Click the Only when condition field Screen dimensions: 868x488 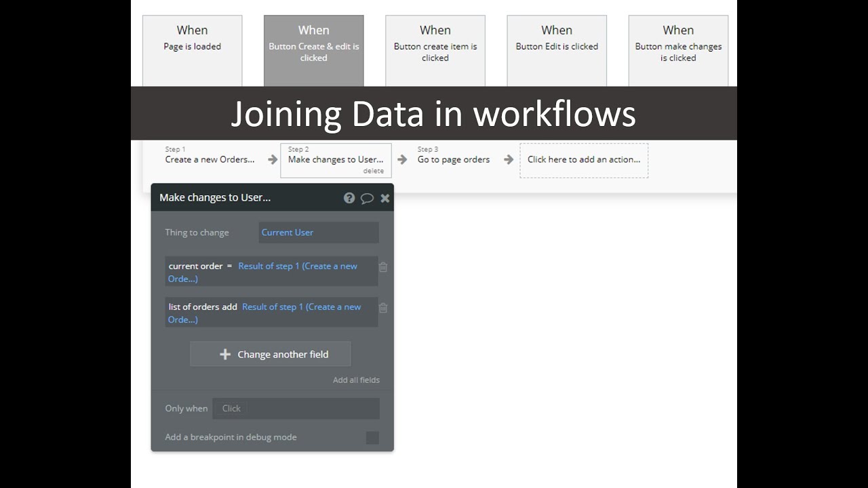(296, 409)
